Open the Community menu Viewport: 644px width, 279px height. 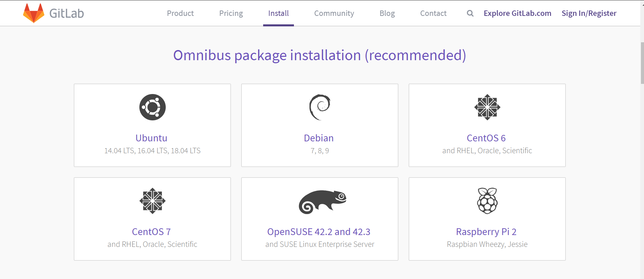[x=334, y=13]
